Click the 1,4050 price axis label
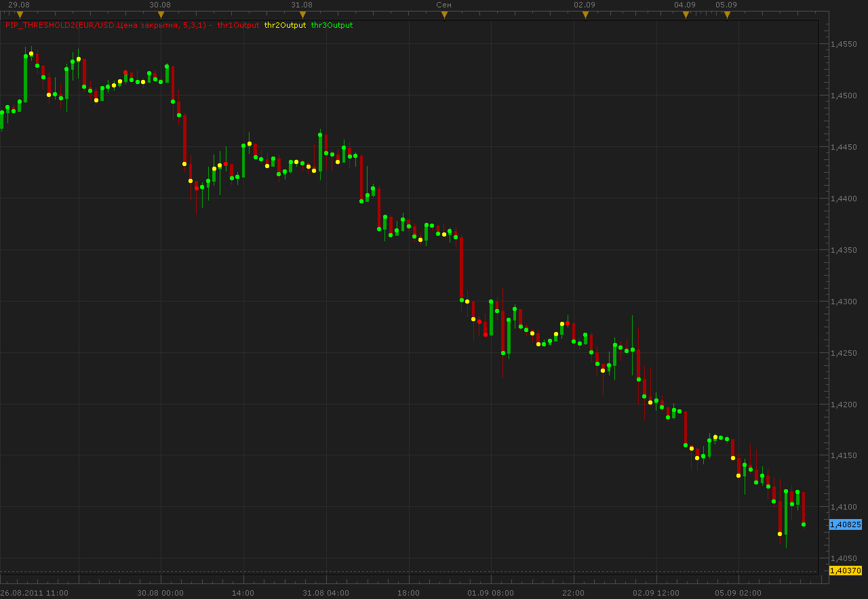This screenshot has height=599, width=868. 844,558
